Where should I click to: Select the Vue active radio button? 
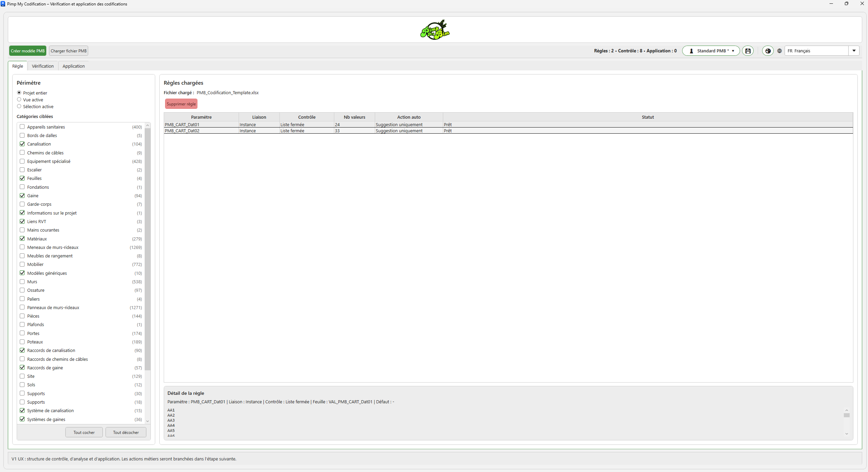(x=19, y=100)
